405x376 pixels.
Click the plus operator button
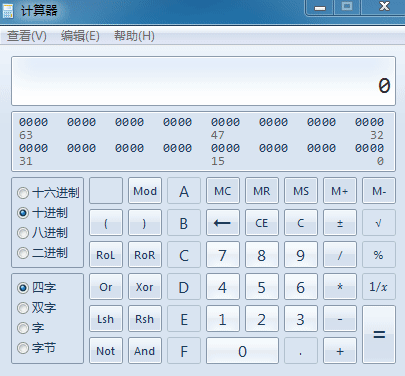click(340, 351)
